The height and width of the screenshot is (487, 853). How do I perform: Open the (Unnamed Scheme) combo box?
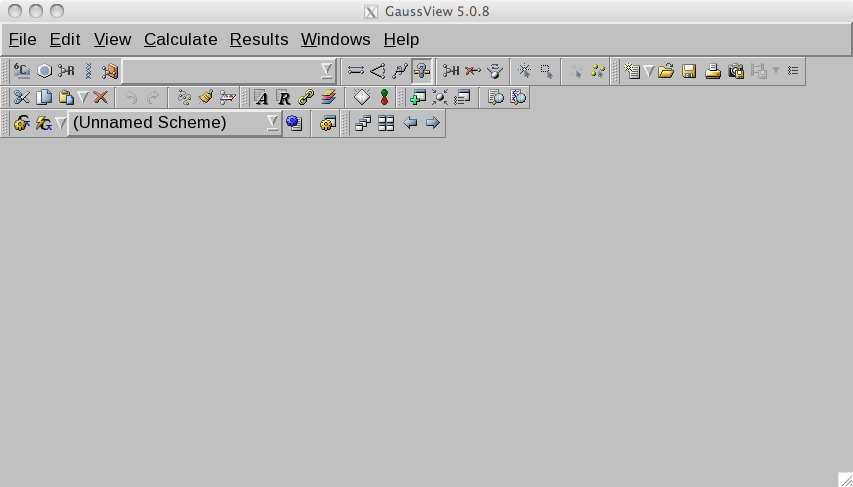175,123
